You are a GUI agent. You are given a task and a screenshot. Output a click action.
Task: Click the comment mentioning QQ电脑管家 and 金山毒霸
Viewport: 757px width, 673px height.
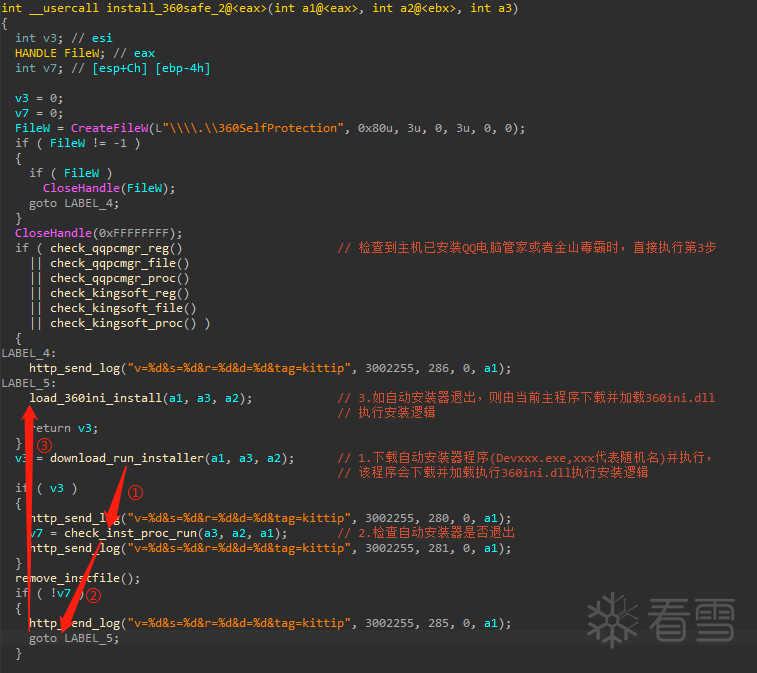click(527, 248)
